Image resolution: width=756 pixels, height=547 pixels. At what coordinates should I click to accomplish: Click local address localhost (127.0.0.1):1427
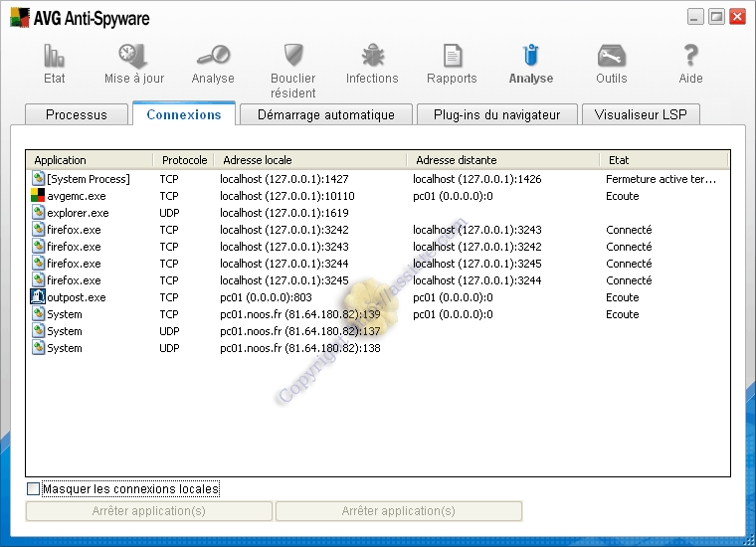click(x=283, y=179)
